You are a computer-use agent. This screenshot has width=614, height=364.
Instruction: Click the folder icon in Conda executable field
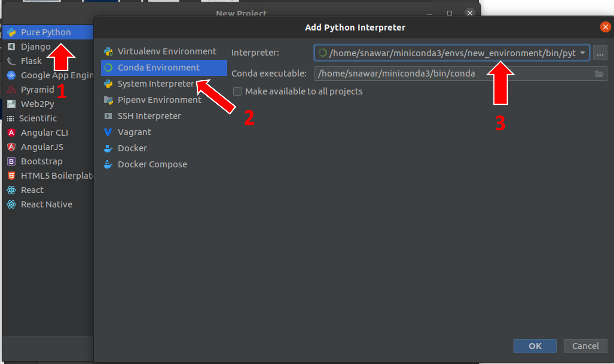[599, 74]
